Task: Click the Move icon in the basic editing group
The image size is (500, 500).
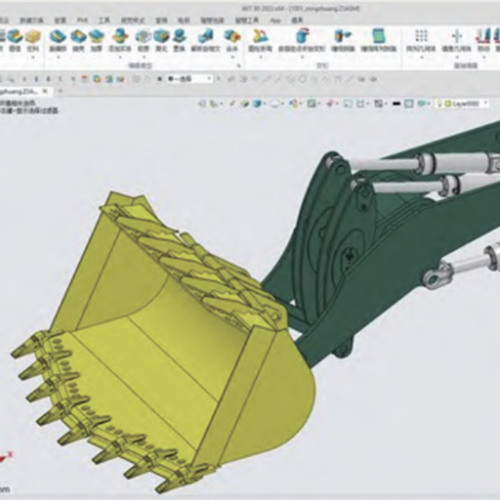Action: point(483,36)
